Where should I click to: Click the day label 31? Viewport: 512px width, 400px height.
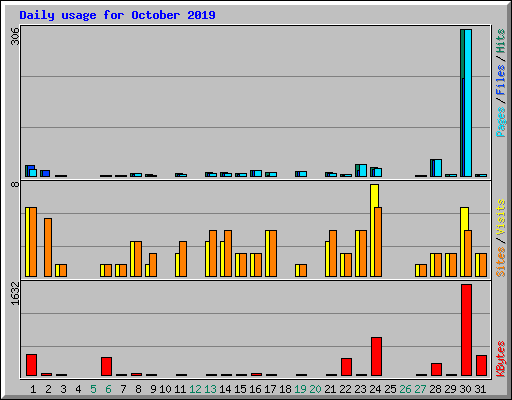(x=480, y=389)
